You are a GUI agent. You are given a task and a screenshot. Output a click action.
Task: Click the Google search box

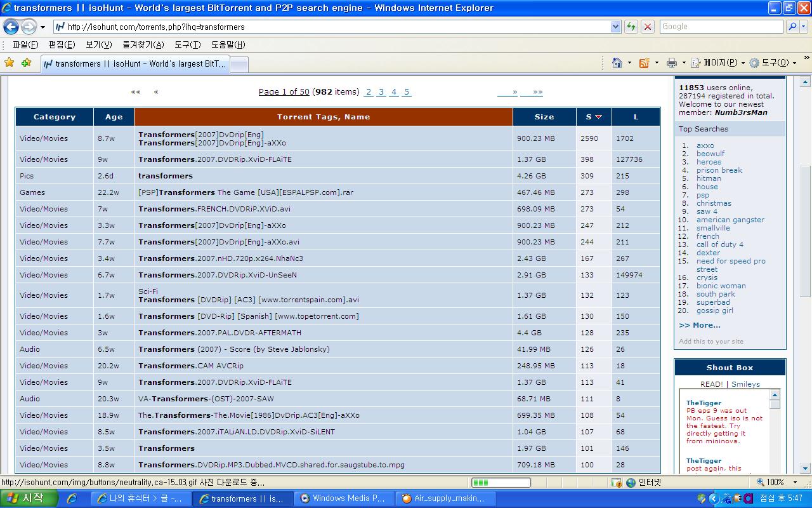click(721, 27)
